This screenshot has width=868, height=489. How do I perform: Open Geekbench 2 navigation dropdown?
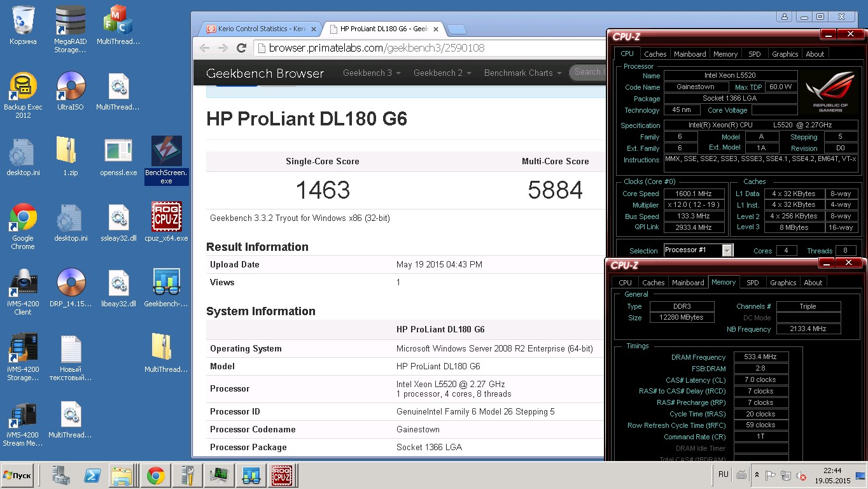(442, 73)
